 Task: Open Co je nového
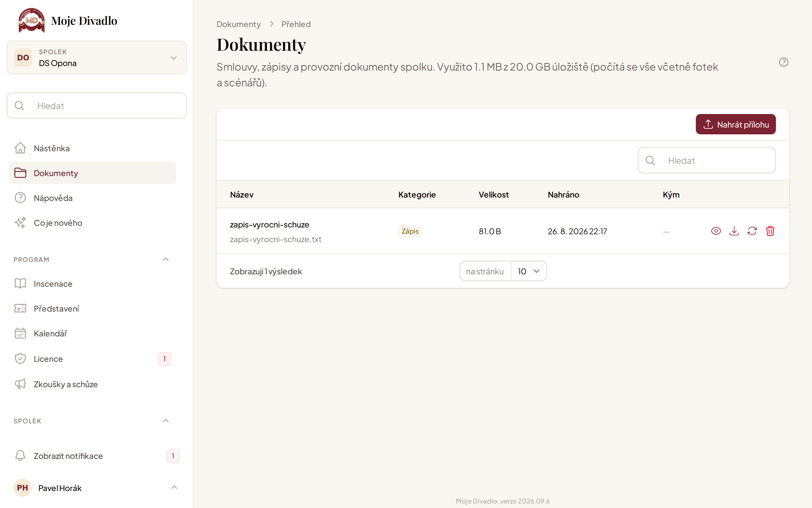point(92,223)
